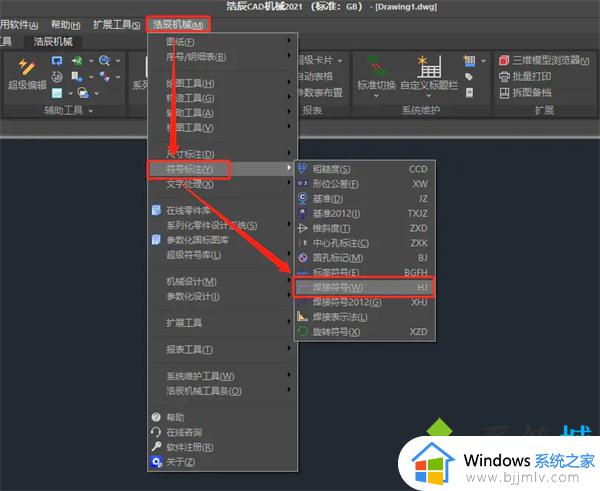The height and width of the screenshot is (491, 600).
Task: Click the 批量打印 printer button
Action: [525, 77]
